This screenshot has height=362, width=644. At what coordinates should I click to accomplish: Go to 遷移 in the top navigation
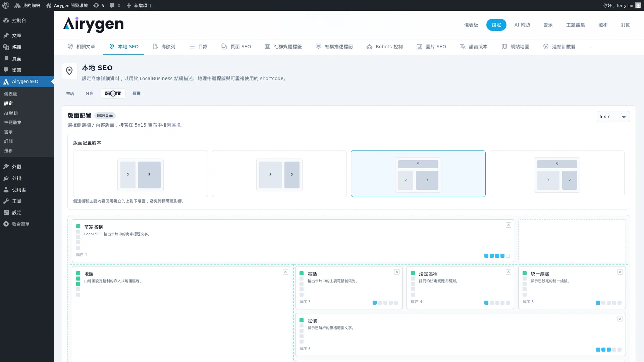pyautogui.click(x=603, y=25)
